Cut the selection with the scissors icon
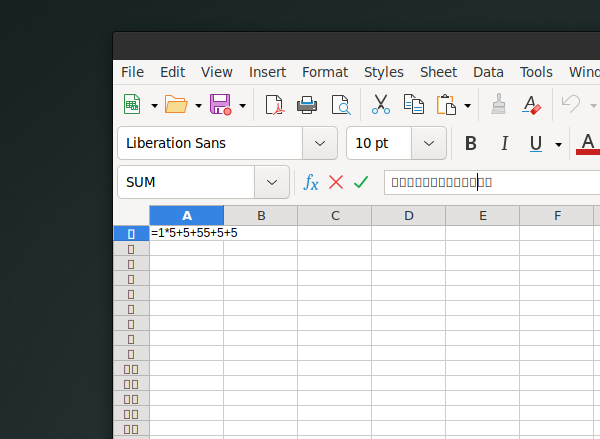600x439 pixels. click(381, 104)
